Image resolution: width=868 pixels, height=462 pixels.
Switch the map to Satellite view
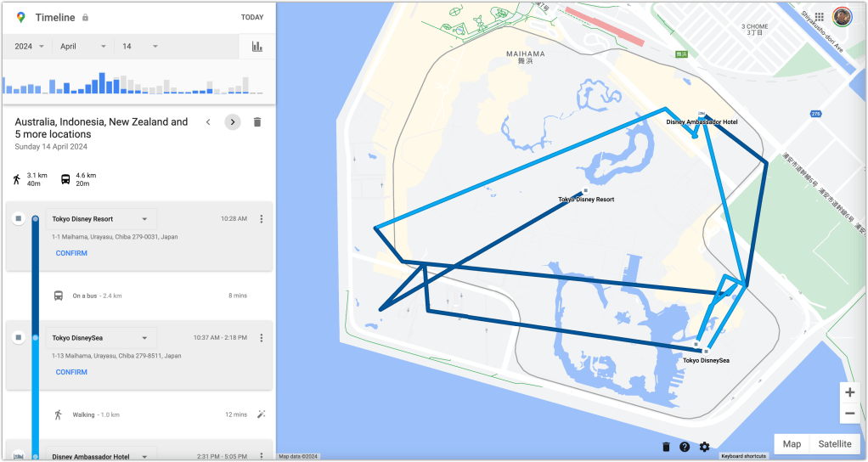834,444
